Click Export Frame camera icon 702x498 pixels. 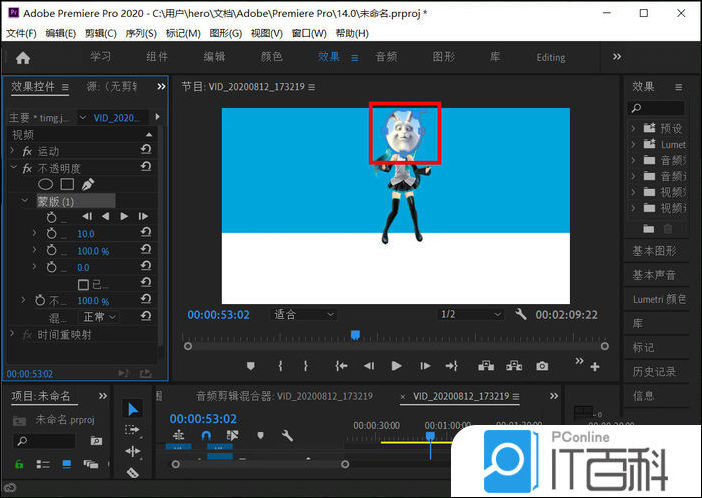coord(542,366)
